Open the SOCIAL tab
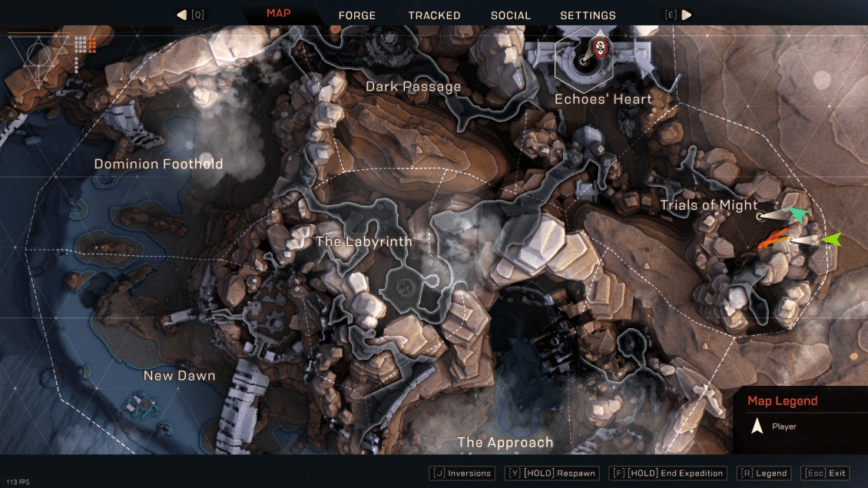This screenshot has height=488, width=868. pos(510,15)
